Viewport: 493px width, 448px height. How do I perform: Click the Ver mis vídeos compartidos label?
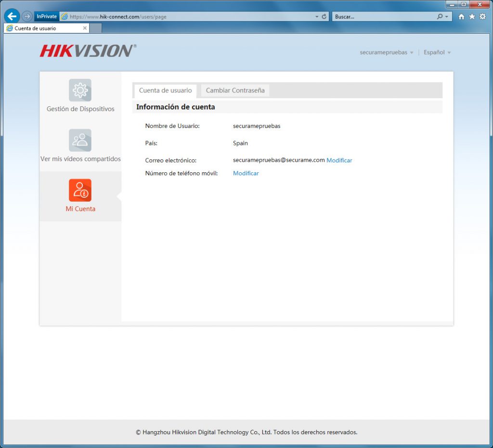click(80, 159)
